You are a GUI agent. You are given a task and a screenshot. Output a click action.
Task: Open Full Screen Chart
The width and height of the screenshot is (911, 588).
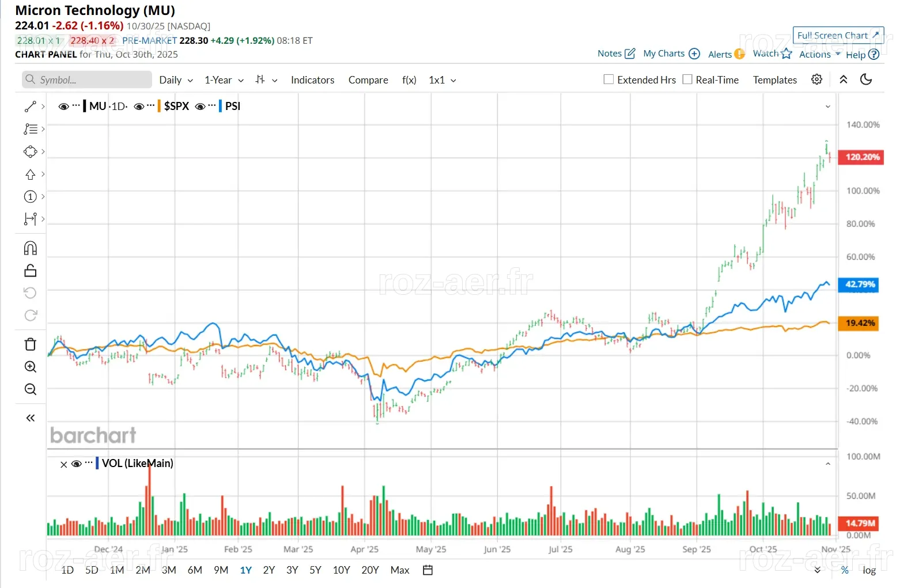pyautogui.click(x=838, y=35)
